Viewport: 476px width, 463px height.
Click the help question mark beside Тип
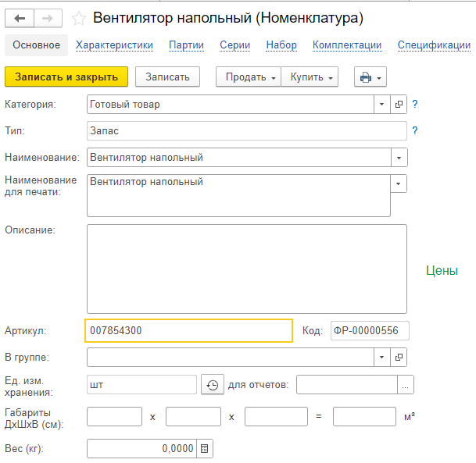[x=415, y=130]
